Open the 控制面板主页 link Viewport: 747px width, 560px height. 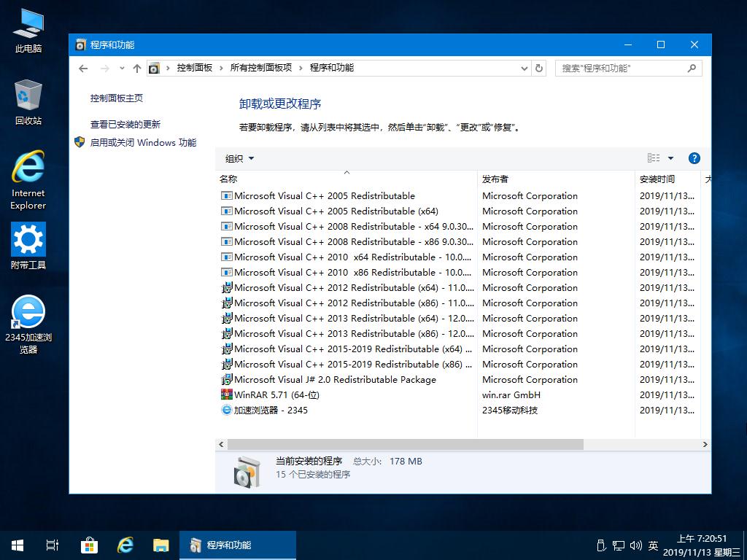click(117, 98)
